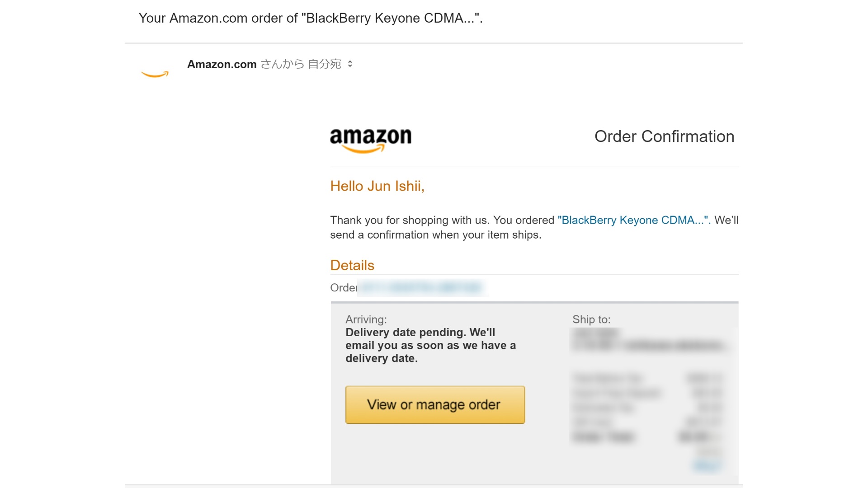
Task: Open the "BlackBerry Keyone CDMA..." product link
Action: click(634, 220)
